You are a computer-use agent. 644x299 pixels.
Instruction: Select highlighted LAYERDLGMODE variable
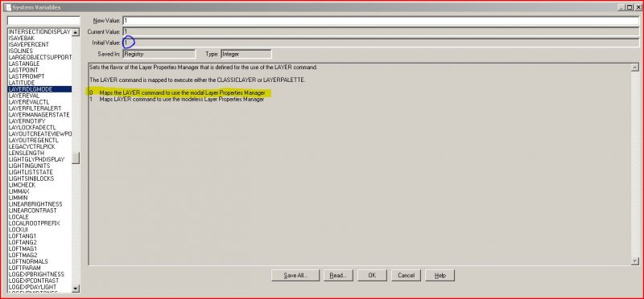(x=39, y=89)
